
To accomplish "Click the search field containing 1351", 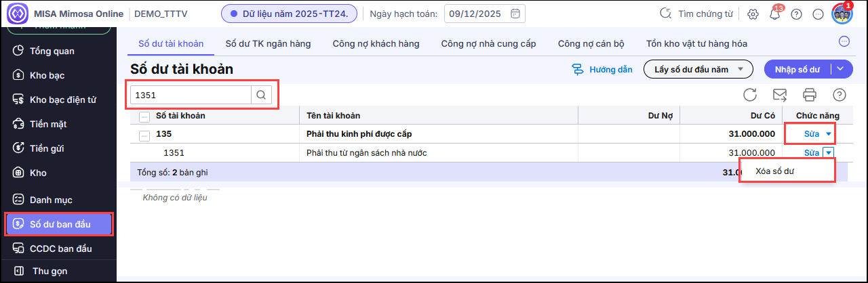I will pos(191,95).
